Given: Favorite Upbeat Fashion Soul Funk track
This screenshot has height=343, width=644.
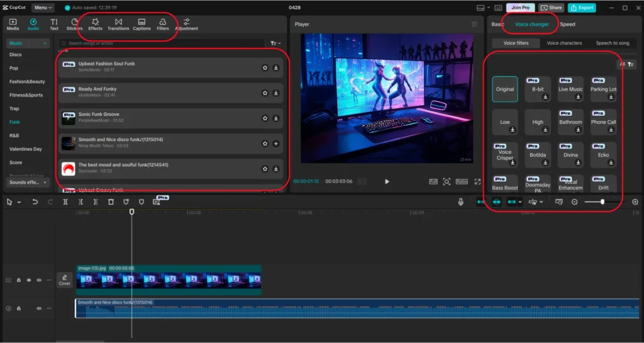Looking at the screenshot, I should pos(265,67).
